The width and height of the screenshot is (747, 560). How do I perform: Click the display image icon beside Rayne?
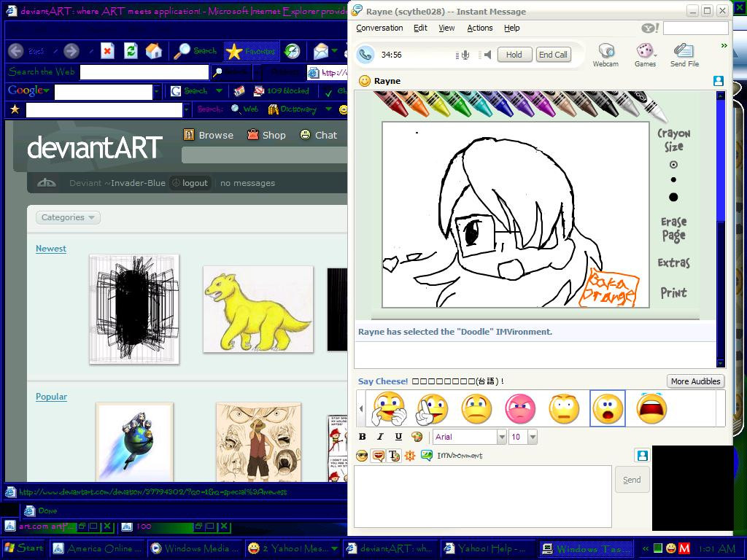(719, 81)
